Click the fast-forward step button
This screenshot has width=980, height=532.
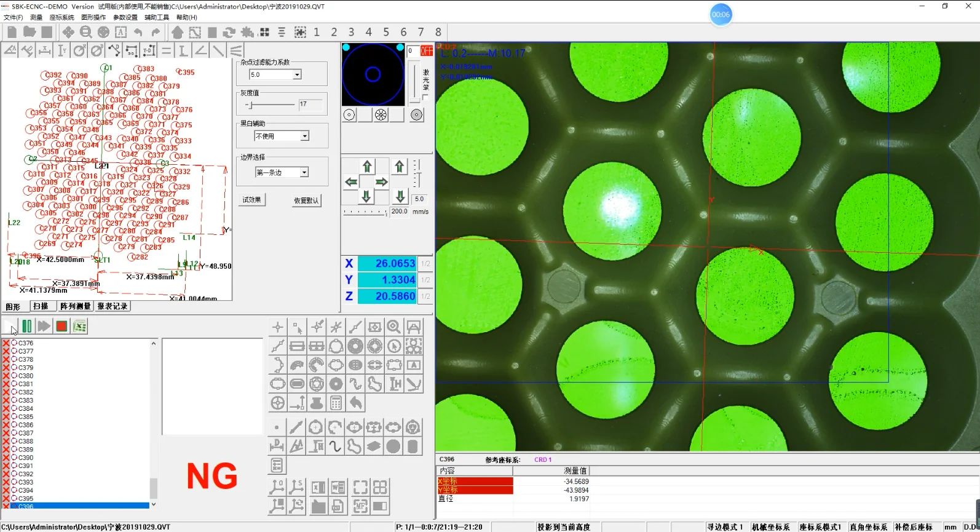44,327
